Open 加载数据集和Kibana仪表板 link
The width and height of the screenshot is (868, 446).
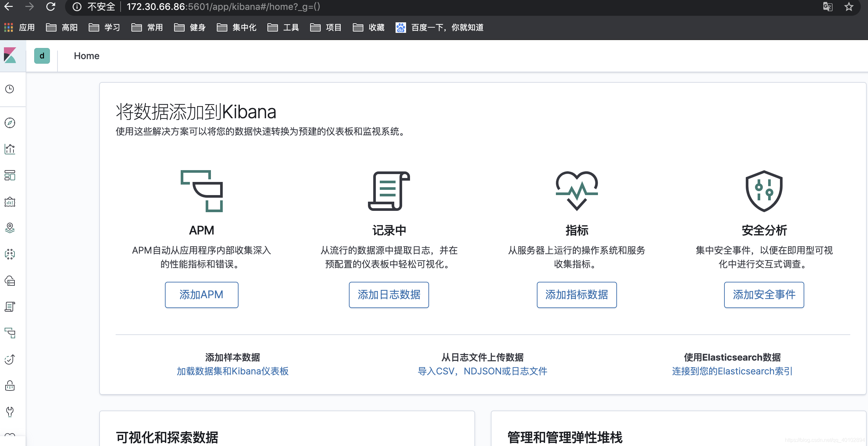pyautogui.click(x=233, y=371)
